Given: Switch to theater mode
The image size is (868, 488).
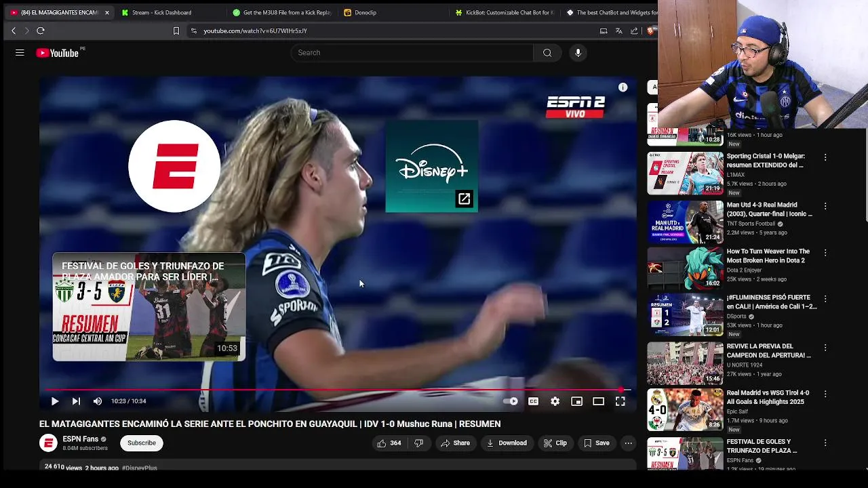Looking at the screenshot, I should [x=598, y=401].
